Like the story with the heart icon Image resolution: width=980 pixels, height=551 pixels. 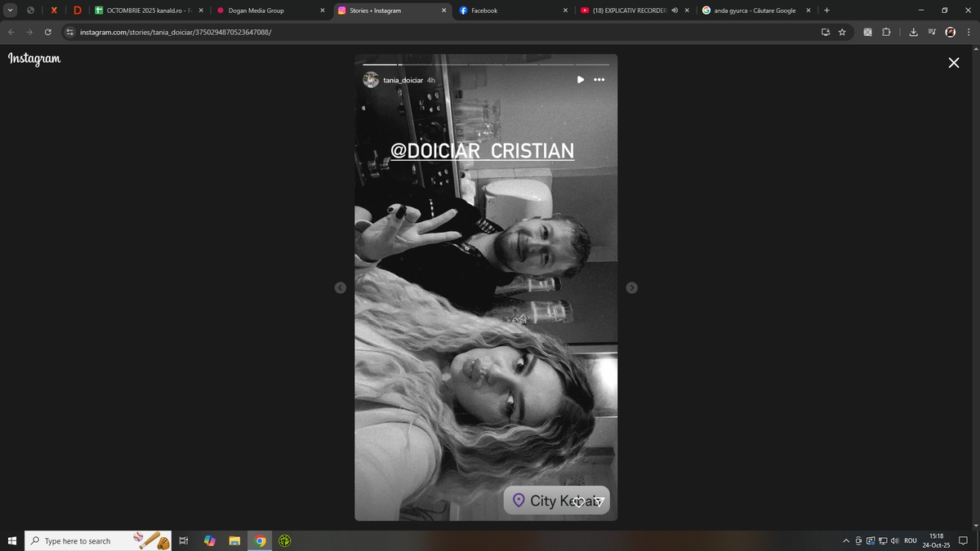[578, 501]
